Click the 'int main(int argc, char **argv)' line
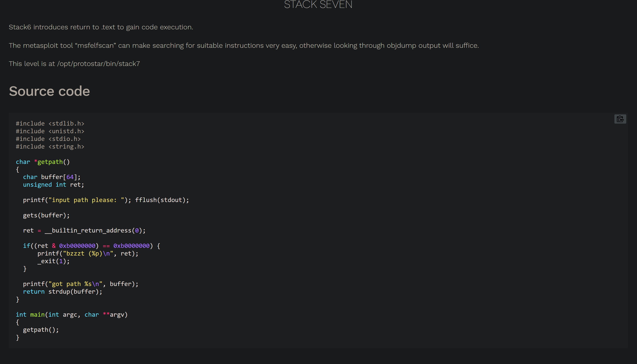637x364 pixels. point(72,314)
